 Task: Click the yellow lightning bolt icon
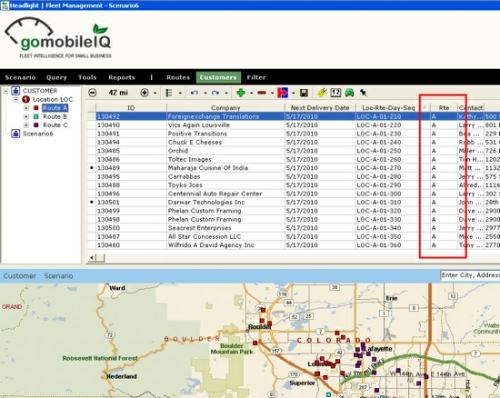coord(322,93)
